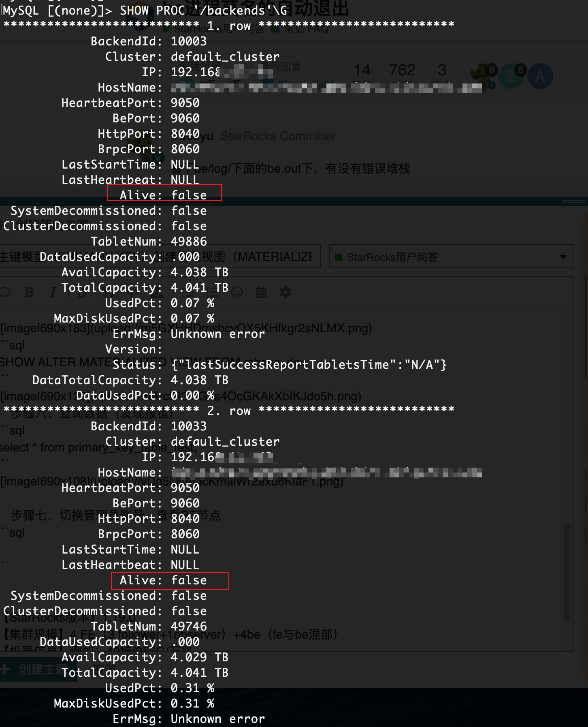
Task: Open the editor options gear icon
Action: (285, 292)
